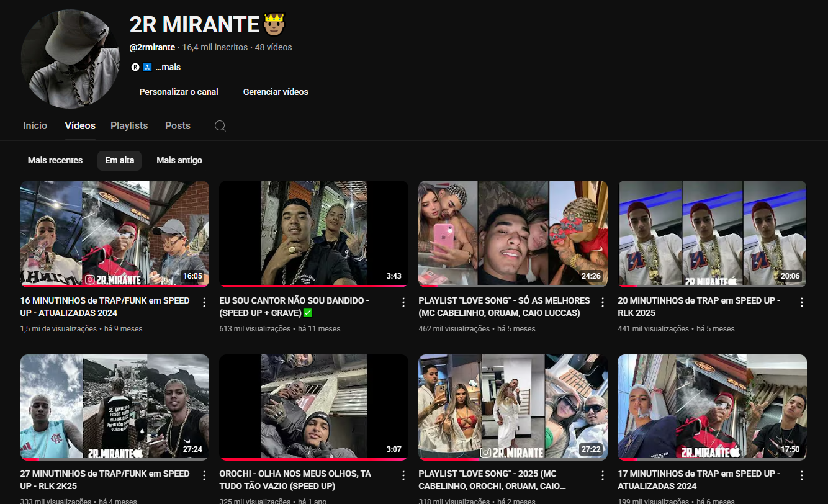The height and width of the screenshot is (504, 828).
Task: Open video title 17 MINUTINHOS de TRAP ATUALIZADAS 2024
Action: tap(699, 480)
